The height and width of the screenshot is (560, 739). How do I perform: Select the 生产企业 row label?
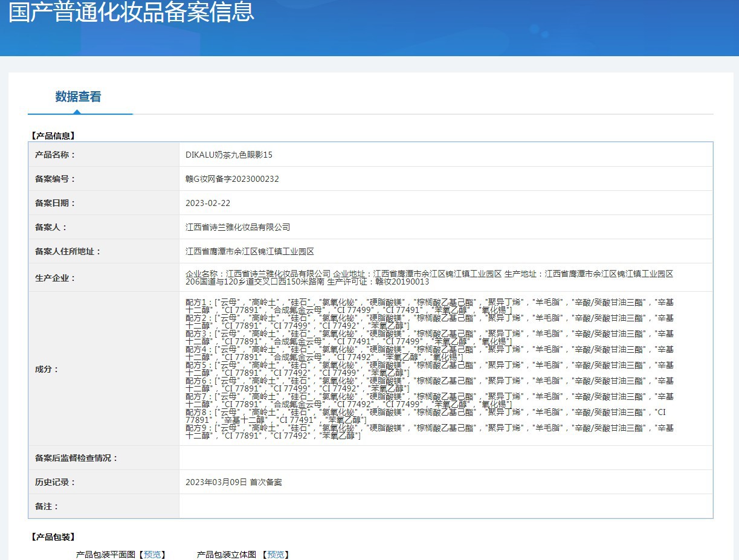(55, 278)
